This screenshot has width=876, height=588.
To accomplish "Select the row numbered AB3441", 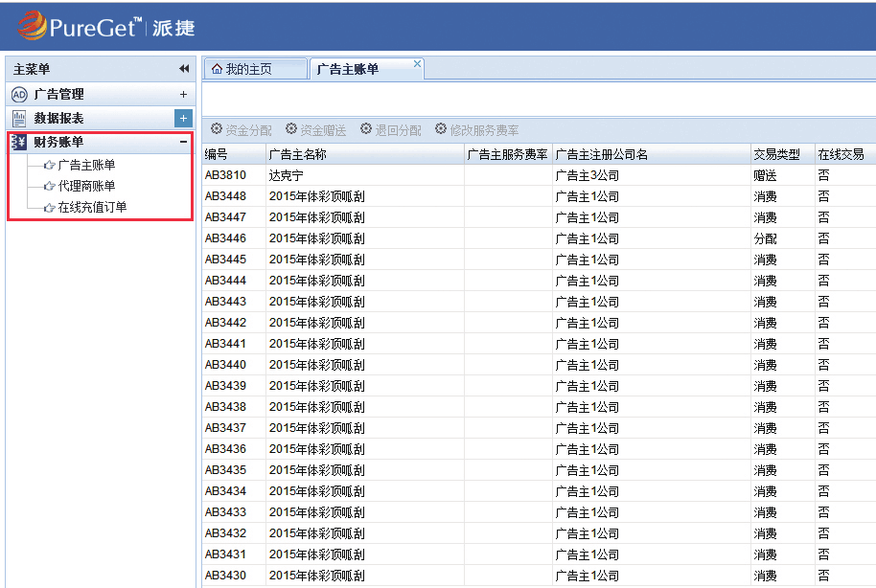I will pyautogui.click(x=540, y=344).
